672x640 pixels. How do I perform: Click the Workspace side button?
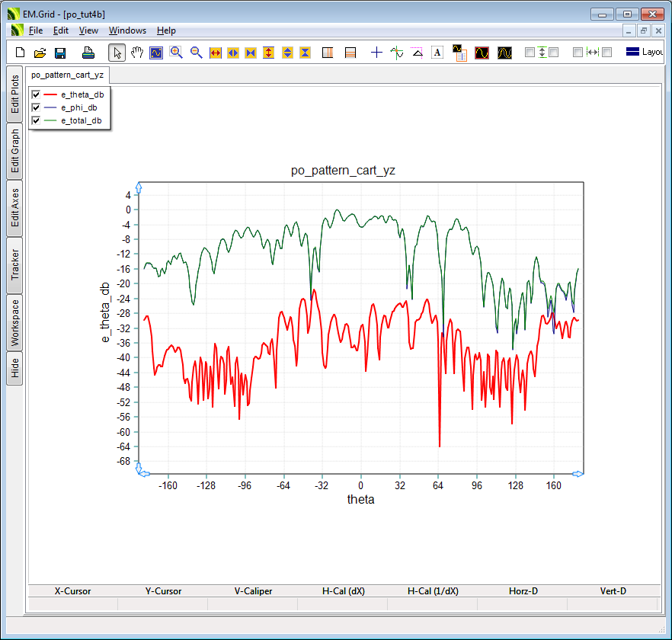coord(14,322)
